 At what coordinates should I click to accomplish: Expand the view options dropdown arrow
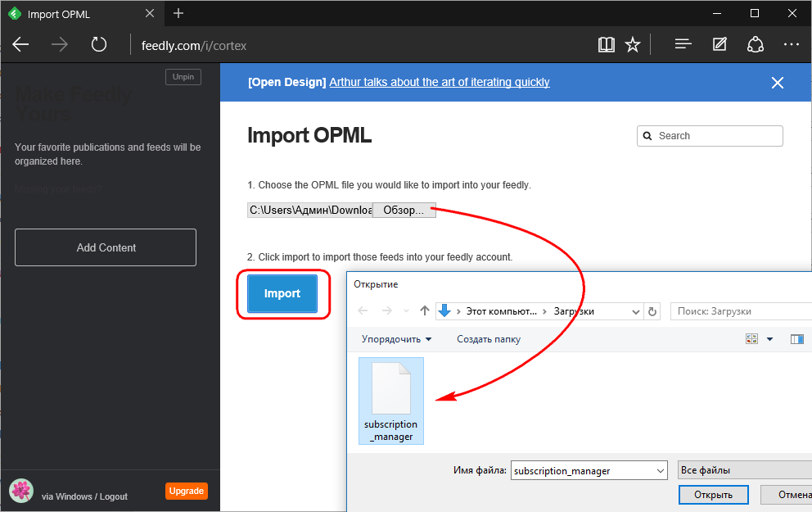coord(769,339)
